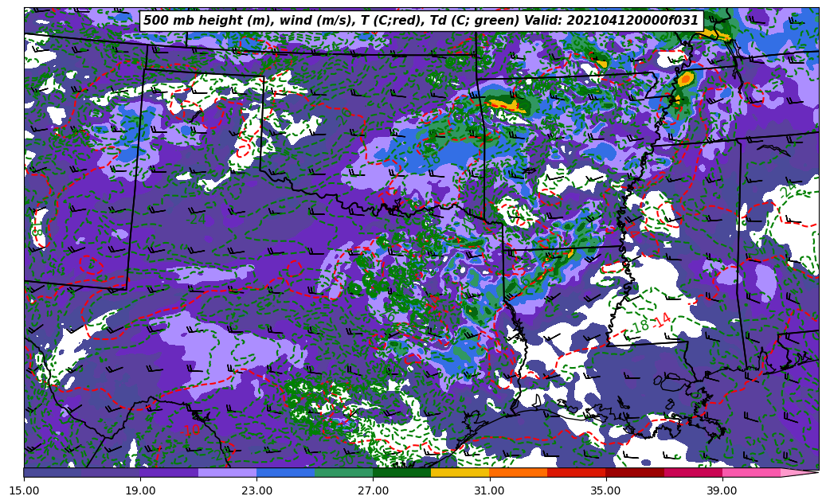Click the pink arrow tip ending the colorbar

click(x=804, y=472)
